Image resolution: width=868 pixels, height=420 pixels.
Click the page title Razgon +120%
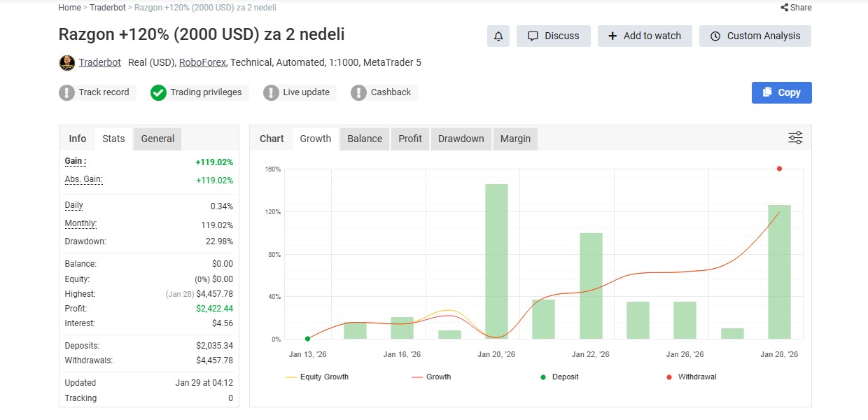pos(202,34)
